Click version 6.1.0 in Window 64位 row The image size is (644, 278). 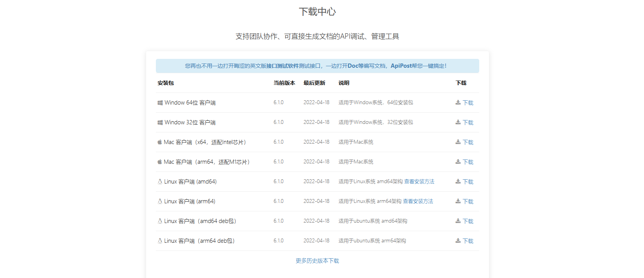pos(278,103)
